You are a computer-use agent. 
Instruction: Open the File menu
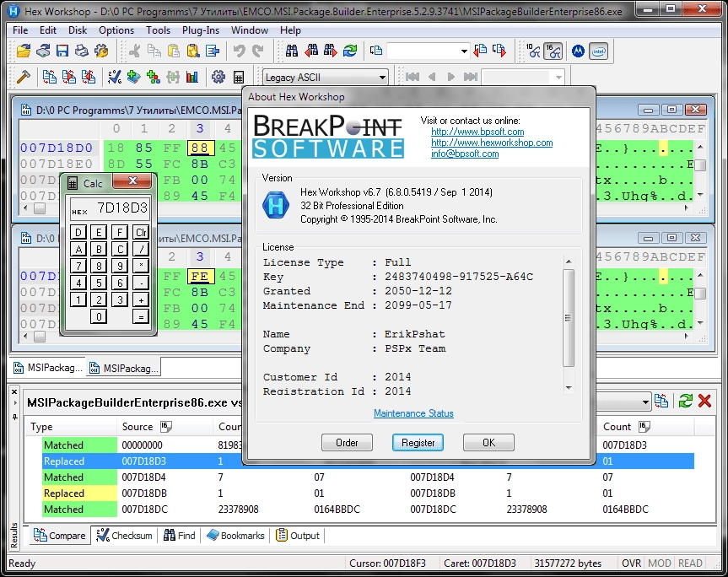20,30
